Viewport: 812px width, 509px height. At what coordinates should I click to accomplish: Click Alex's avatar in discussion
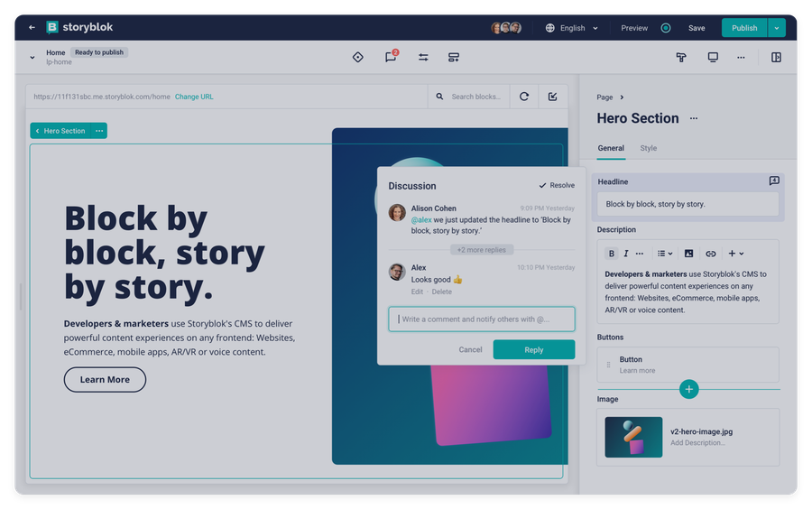pyautogui.click(x=397, y=272)
